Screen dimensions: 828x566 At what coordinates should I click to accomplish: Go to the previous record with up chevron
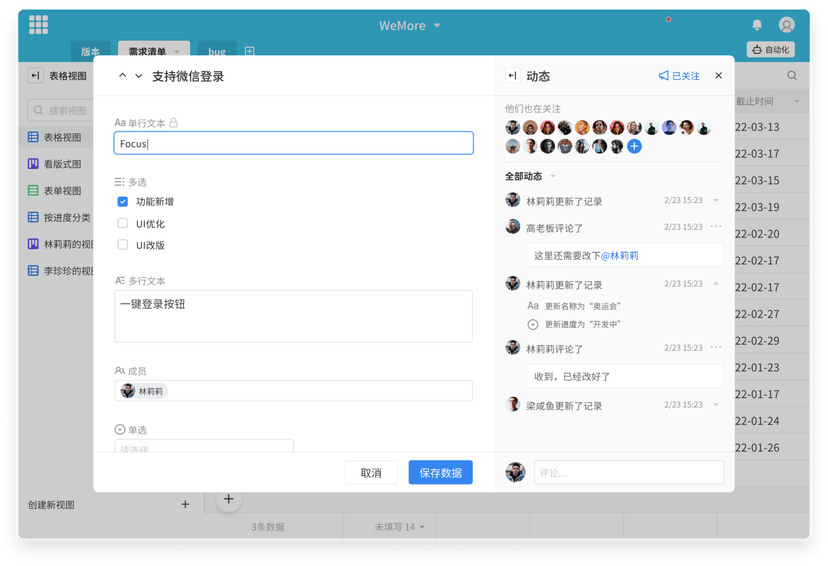pyautogui.click(x=123, y=76)
